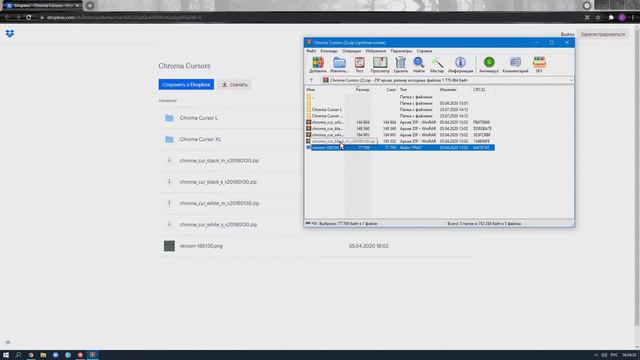Open chroma_cur_white_m_v20180130.zip on Dropbox

[x=219, y=203]
